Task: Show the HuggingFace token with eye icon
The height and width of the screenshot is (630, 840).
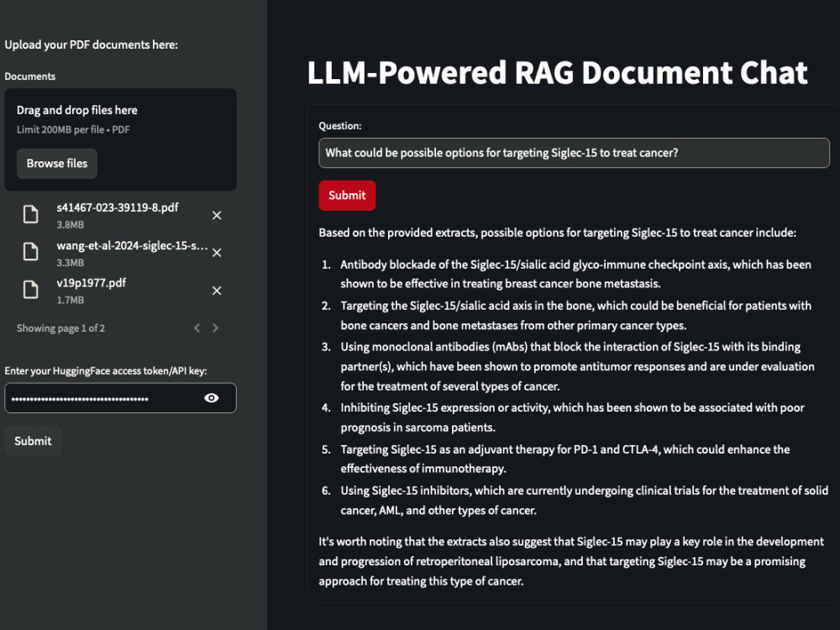Action: click(x=212, y=398)
